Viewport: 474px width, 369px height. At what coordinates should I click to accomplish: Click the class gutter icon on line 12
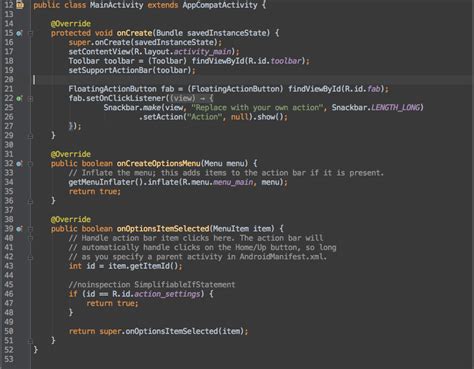[x=20, y=5]
